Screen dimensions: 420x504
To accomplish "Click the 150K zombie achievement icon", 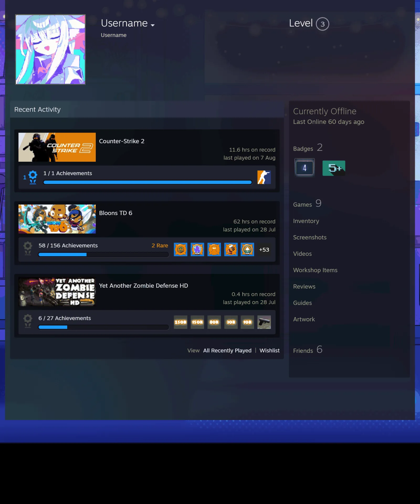I will pos(197,322).
